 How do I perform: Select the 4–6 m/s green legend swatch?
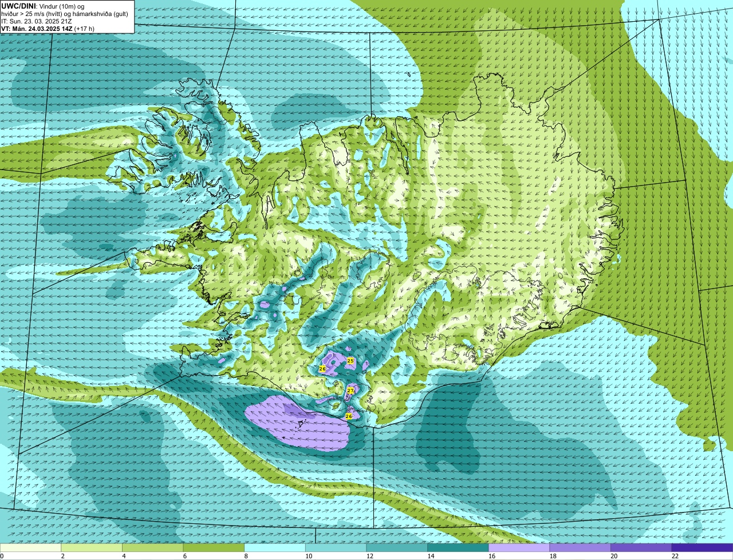point(153,548)
